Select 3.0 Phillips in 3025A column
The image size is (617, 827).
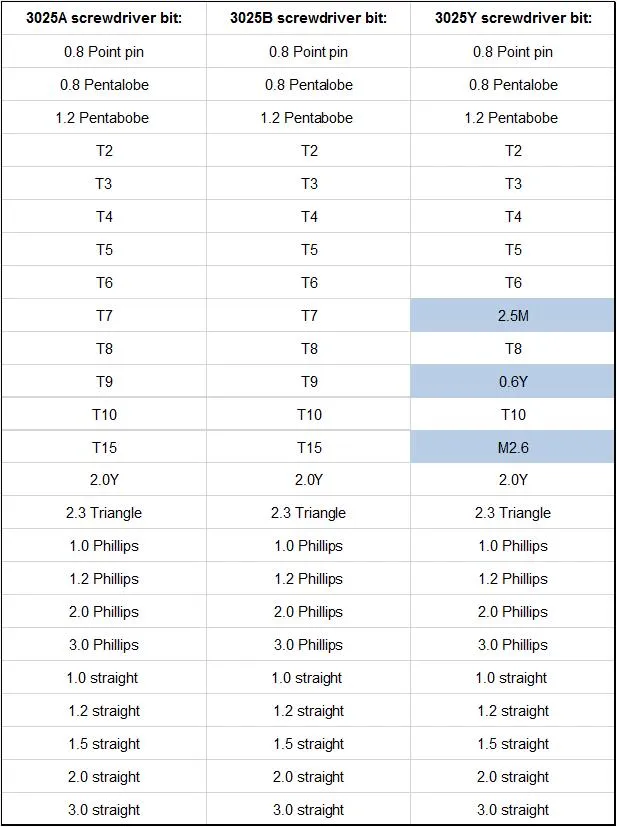click(x=104, y=645)
